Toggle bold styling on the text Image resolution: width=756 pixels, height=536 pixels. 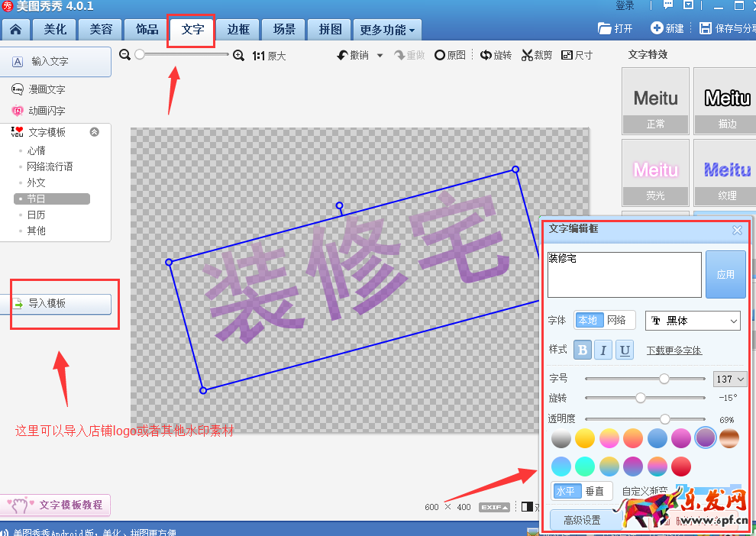click(x=583, y=349)
